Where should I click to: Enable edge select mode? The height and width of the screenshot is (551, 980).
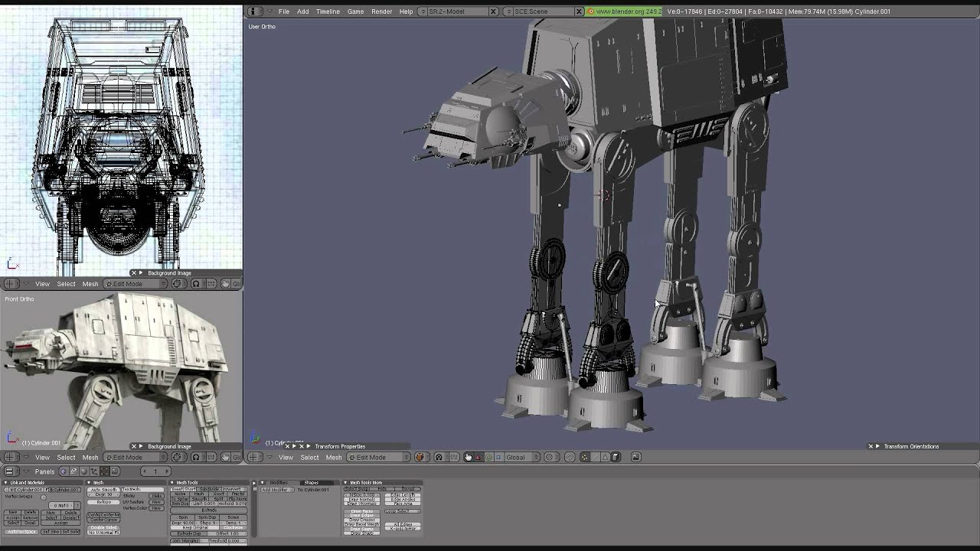click(595, 457)
